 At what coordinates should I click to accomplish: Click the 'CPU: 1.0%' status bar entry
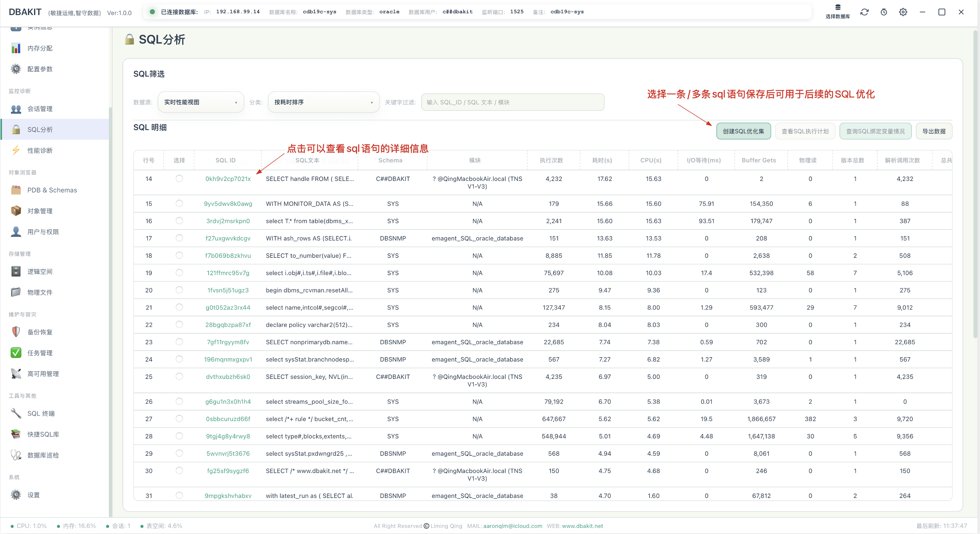coord(29,525)
